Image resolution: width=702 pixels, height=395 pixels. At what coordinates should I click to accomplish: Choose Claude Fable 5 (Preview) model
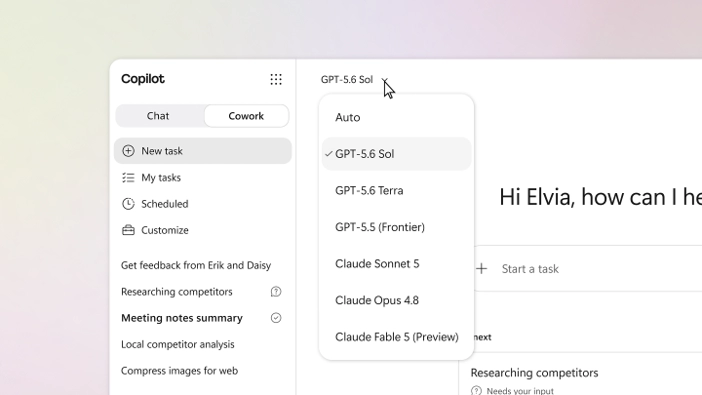pos(396,337)
